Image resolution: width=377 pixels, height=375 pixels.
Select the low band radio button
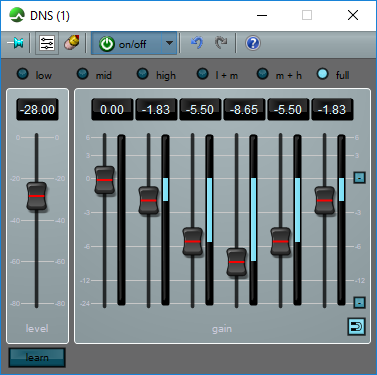coord(23,74)
